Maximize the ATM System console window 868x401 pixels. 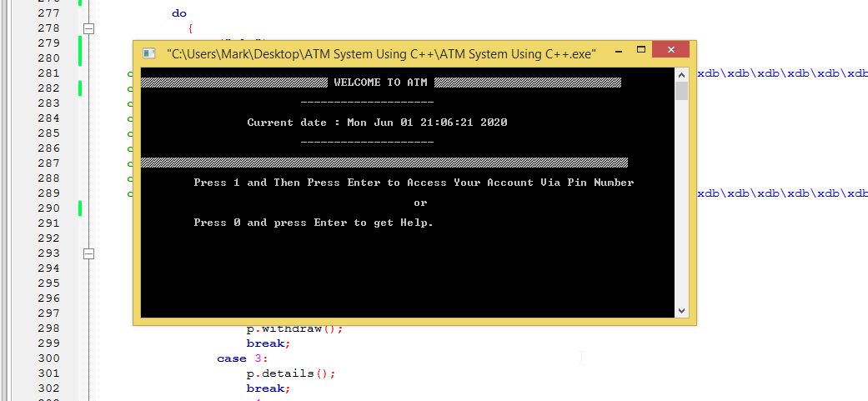(x=640, y=53)
